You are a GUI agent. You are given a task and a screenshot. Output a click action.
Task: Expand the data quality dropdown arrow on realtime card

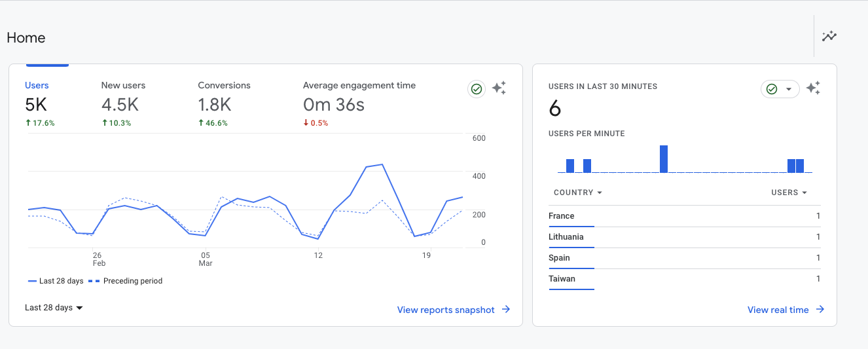(789, 89)
